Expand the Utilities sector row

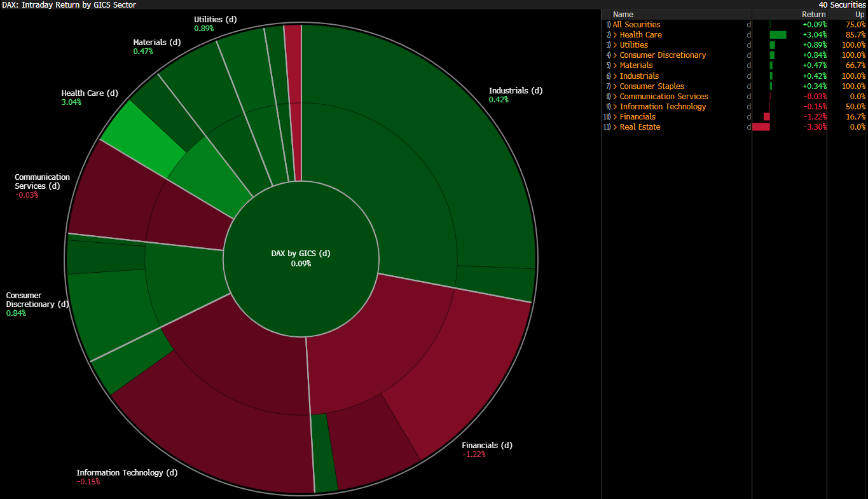tap(615, 45)
